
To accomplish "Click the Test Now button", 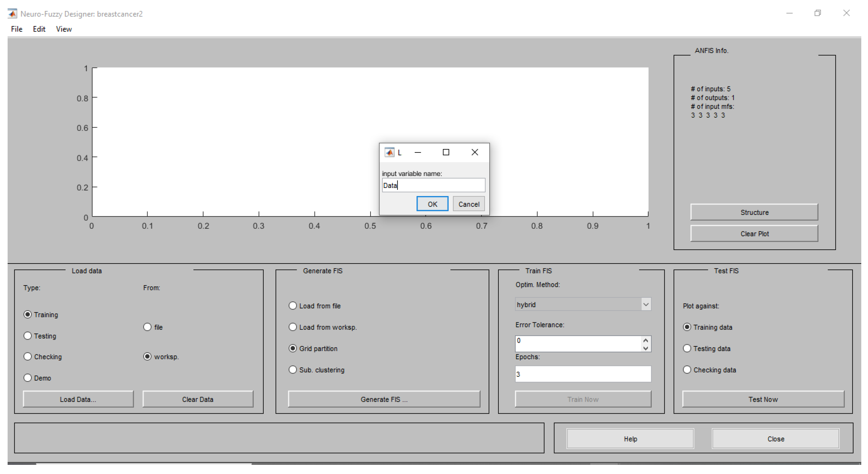I will tap(763, 399).
